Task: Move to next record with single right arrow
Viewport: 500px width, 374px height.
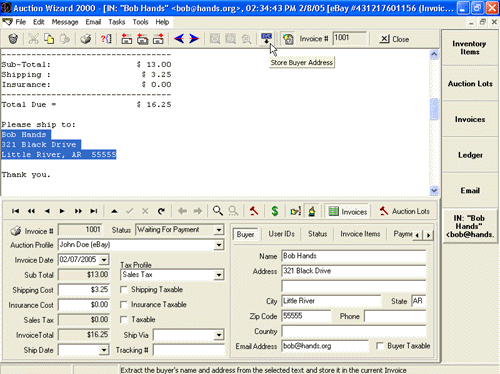Action: [x=62, y=211]
